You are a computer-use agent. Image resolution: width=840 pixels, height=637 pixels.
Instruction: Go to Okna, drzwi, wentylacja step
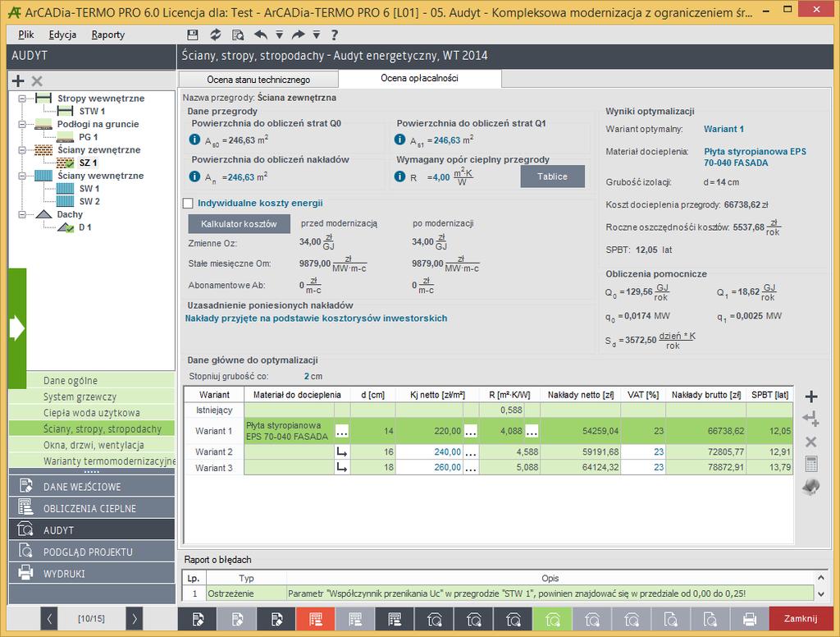[94, 445]
